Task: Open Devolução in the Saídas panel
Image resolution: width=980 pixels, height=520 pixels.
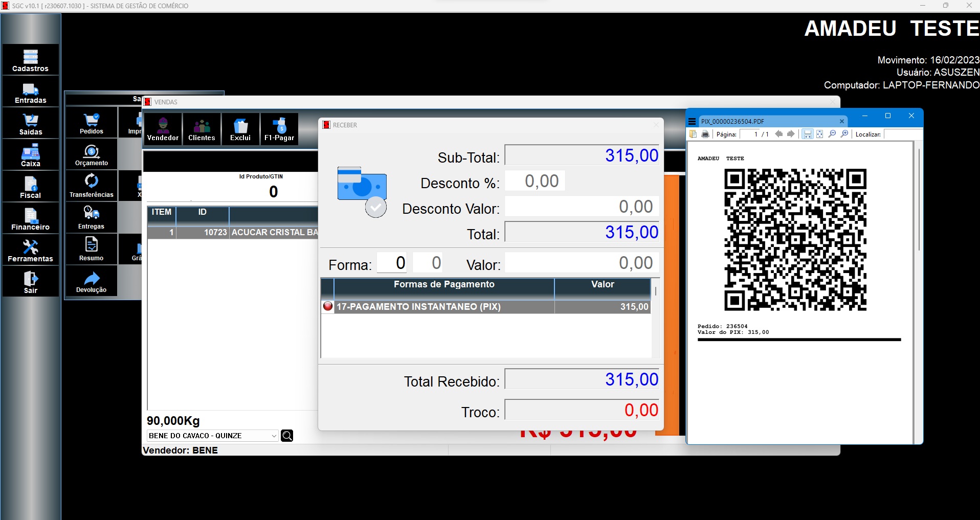Action: (92, 281)
